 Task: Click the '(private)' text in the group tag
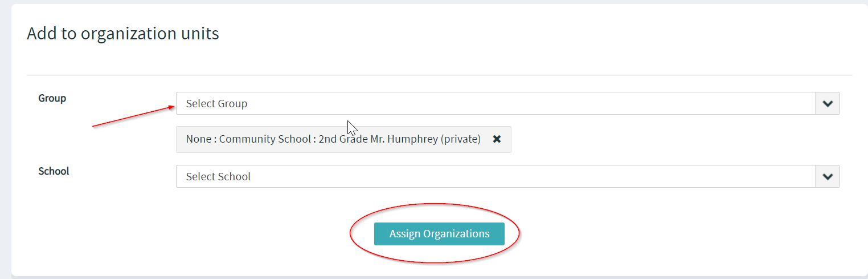pyautogui.click(x=460, y=139)
